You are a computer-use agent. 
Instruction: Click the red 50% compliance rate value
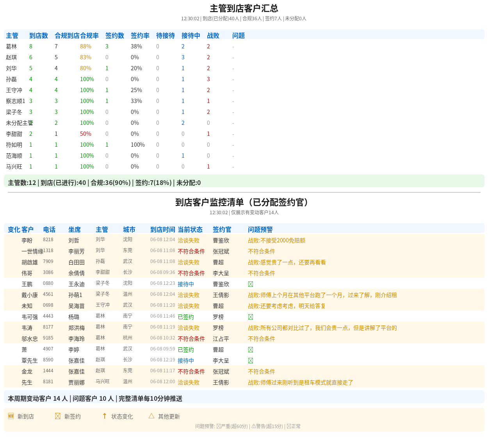pyautogui.click(x=85, y=134)
